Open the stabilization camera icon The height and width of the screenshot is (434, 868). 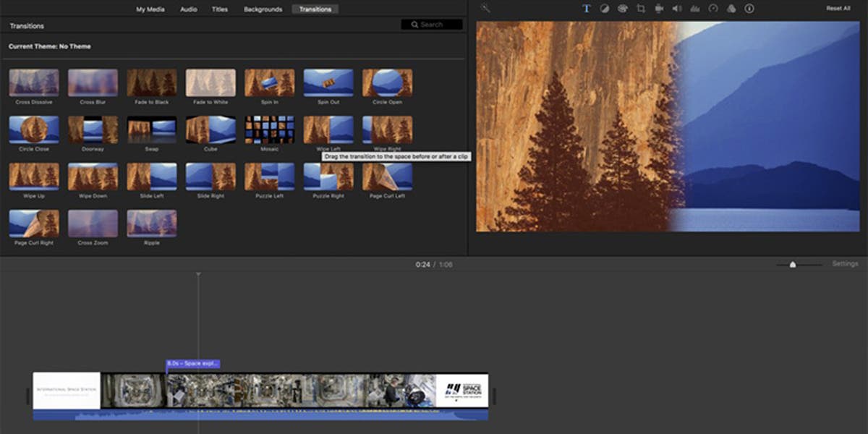(x=659, y=9)
